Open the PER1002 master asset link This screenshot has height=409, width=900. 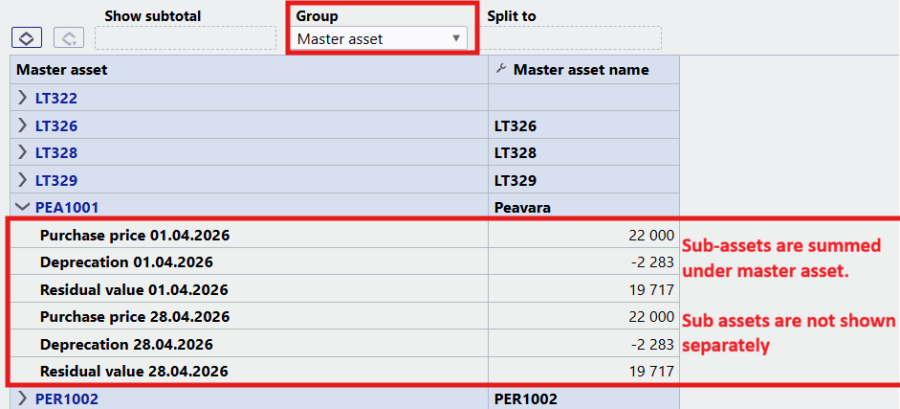pyautogui.click(x=67, y=399)
